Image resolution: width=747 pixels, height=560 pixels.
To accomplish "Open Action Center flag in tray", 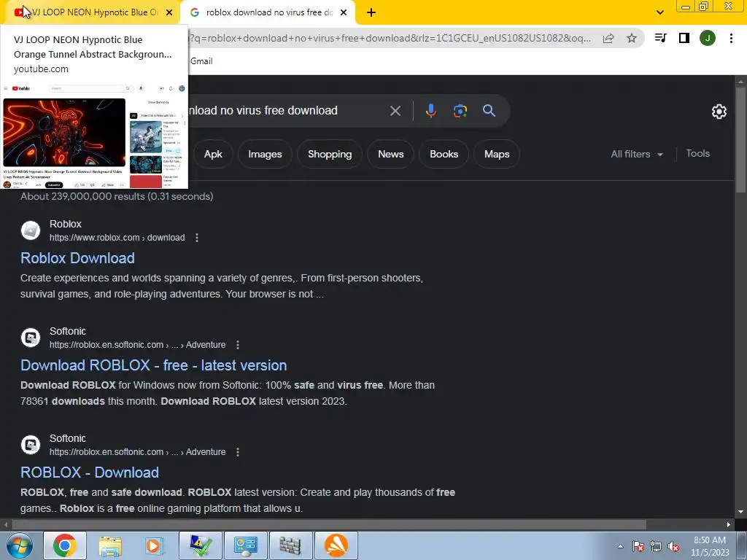I will (x=638, y=546).
